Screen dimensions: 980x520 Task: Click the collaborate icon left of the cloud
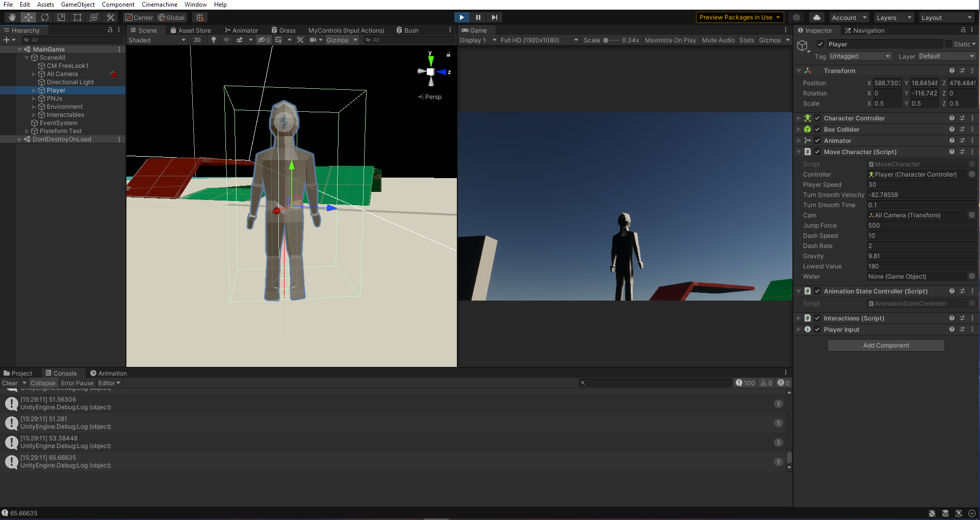(x=796, y=17)
